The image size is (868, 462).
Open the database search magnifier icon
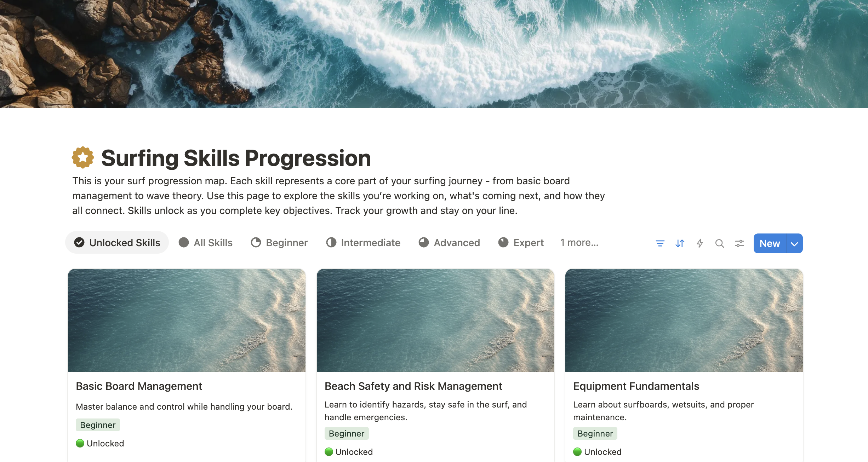[x=719, y=243]
